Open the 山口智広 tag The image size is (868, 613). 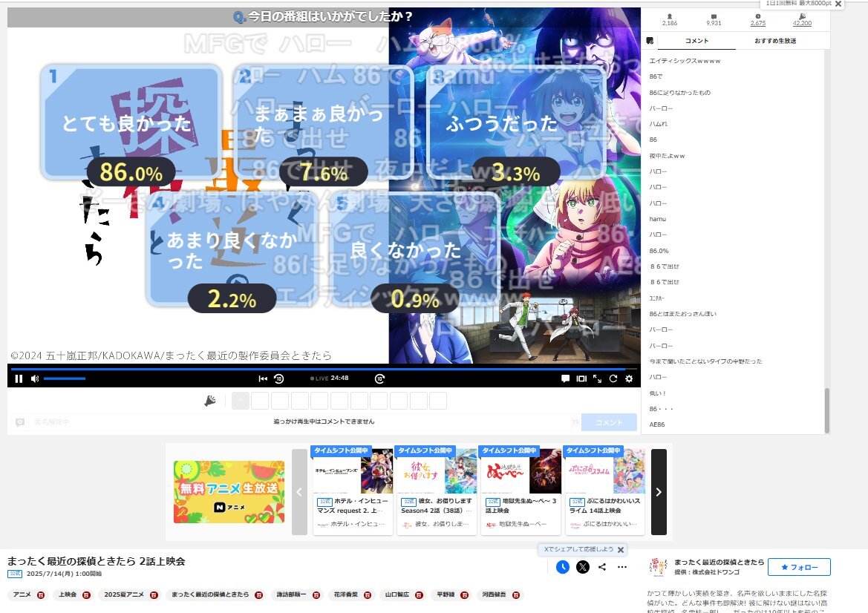(x=397, y=594)
